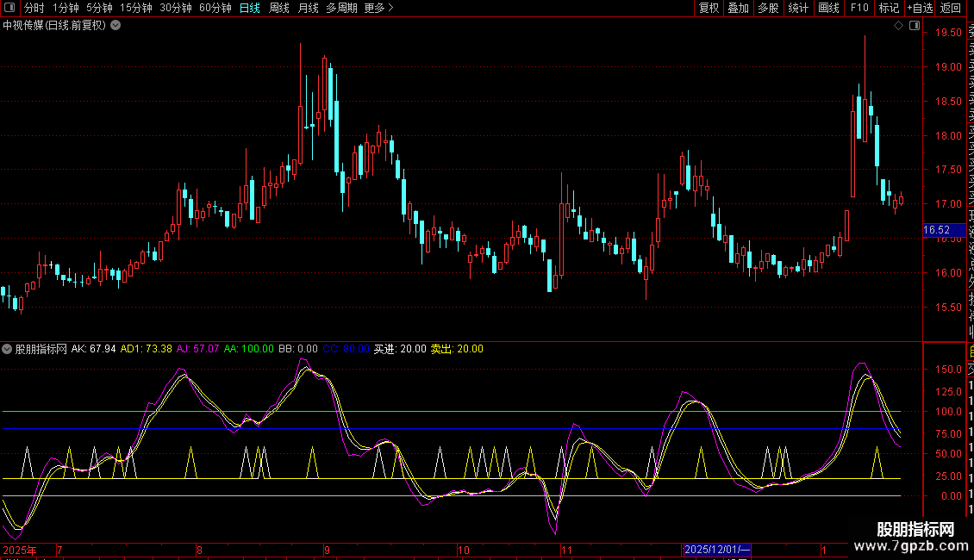The image size is (974, 560).
Task: Expand the 更多 time period list
Action: tap(379, 8)
